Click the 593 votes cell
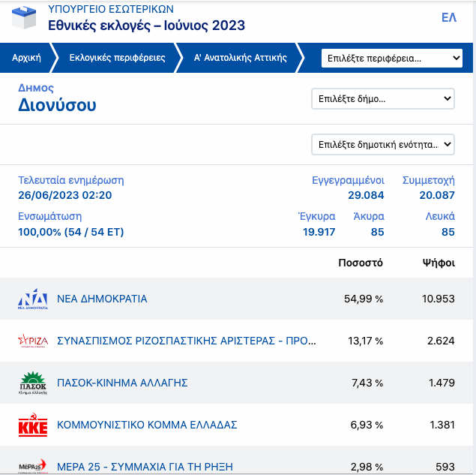 [445, 467]
